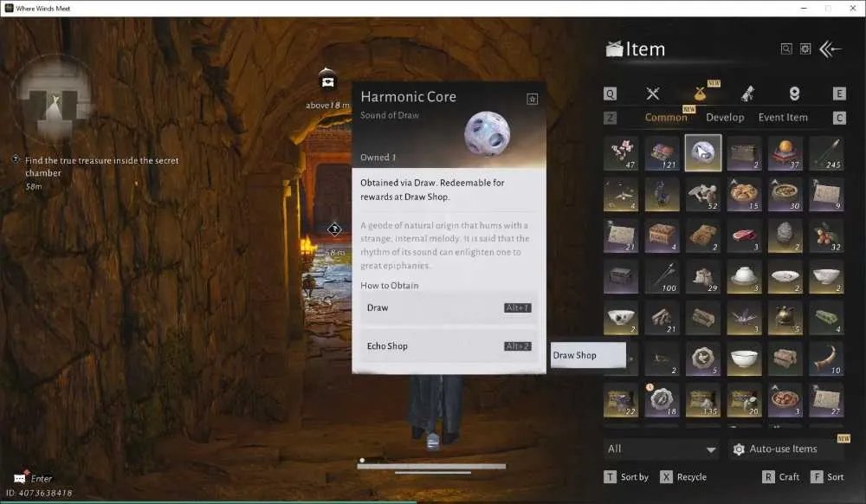Click the Draw Shop tooltip label

588,356
